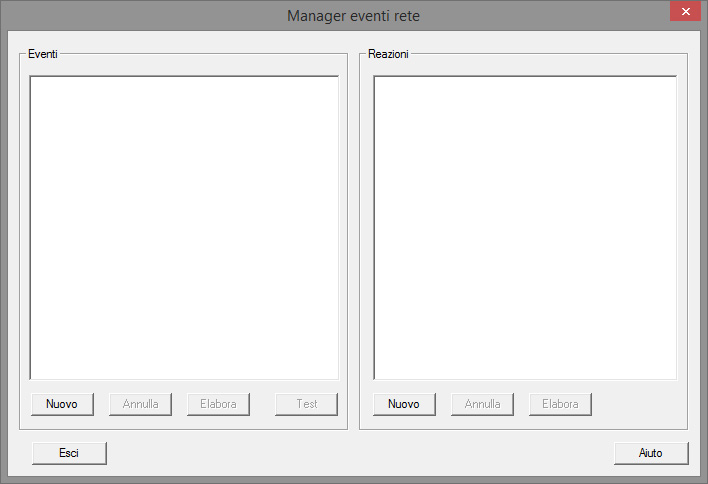Exit the dialog with Esci button
Viewport: 708px width, 484px height.
coord(69,453)
